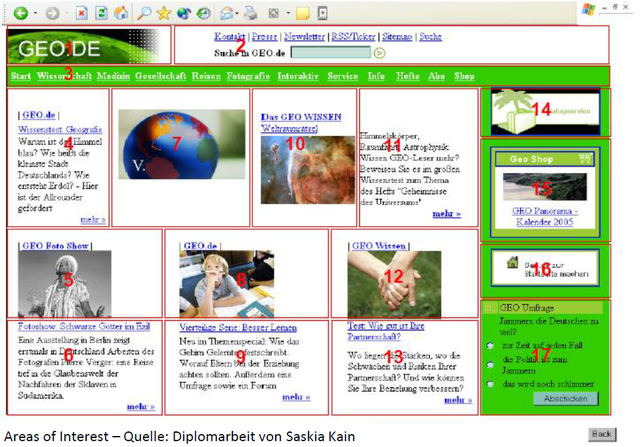Click 'mehr' link under Partnerschaft text
Screen dimensions: 640x447
click(x=458, y=400)
